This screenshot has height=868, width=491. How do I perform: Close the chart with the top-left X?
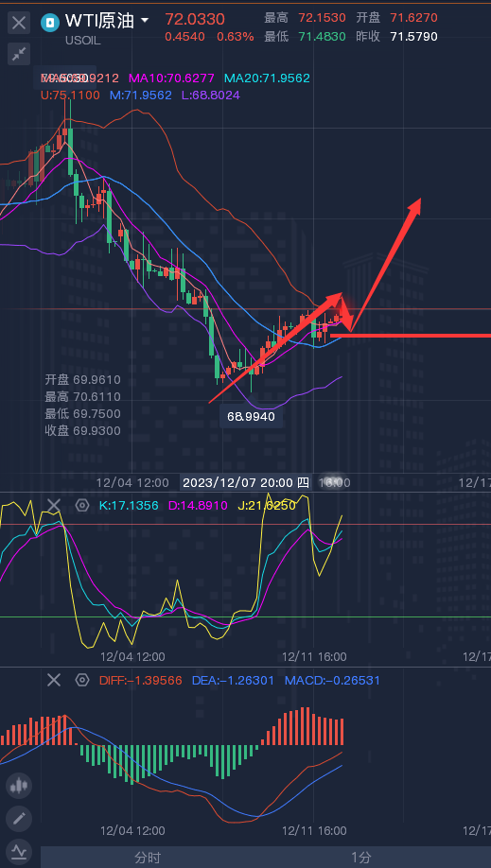point(19,24)
